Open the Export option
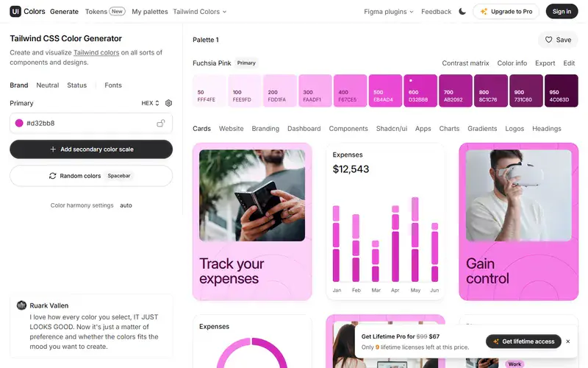 pos(545,63)
